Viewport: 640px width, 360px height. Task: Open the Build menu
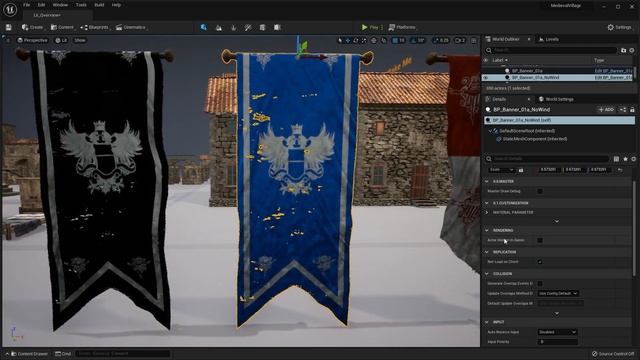point(99,5)
